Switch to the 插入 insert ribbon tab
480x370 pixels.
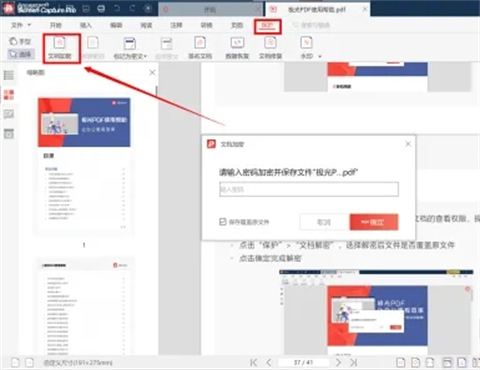(x=86, y=25)
